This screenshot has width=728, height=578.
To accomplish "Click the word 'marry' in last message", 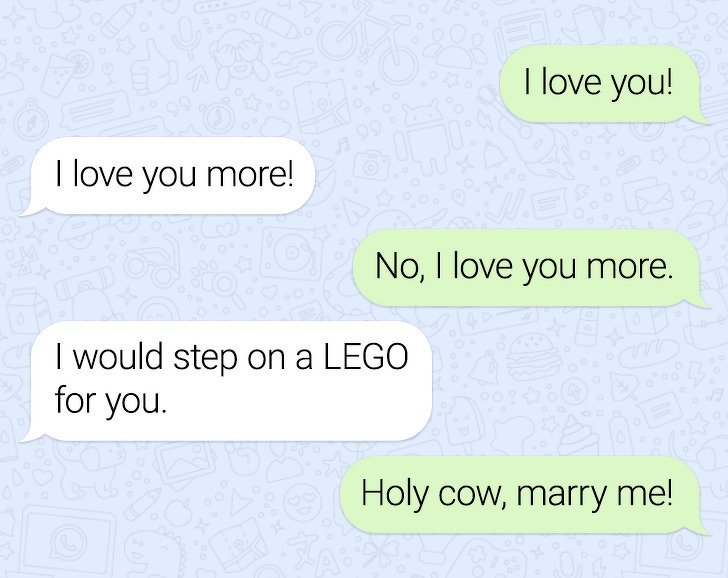I will (562, 495).
